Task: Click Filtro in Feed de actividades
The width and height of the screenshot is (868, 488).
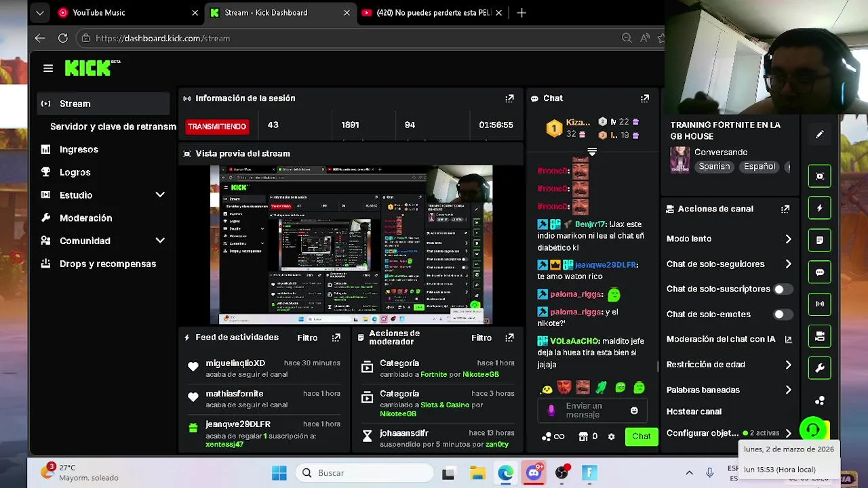Action: point(307,338)
